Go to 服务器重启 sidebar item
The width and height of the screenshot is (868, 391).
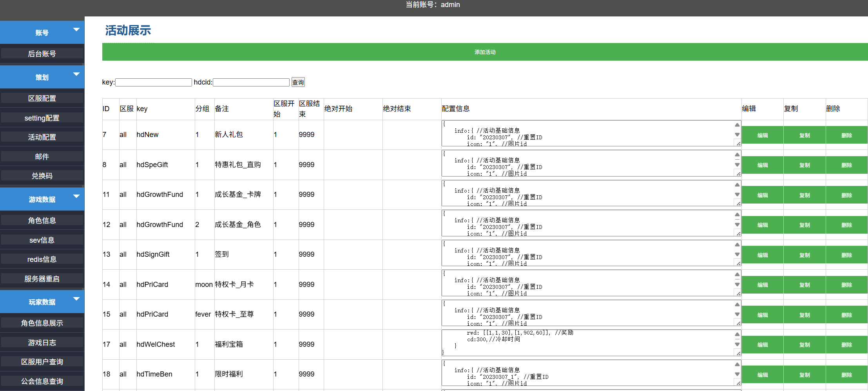pyautogui.click(x=42, y=279)
